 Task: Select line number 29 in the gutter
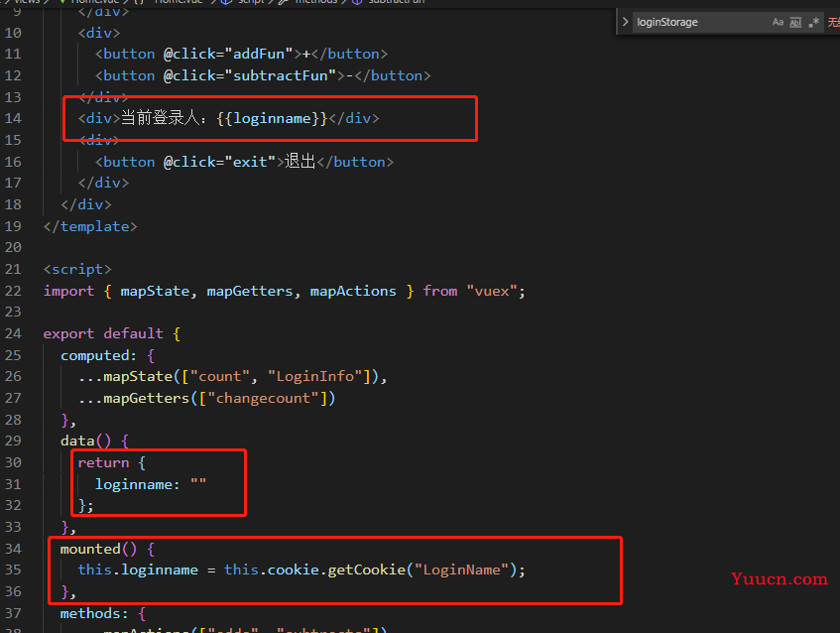pos(13,441)
